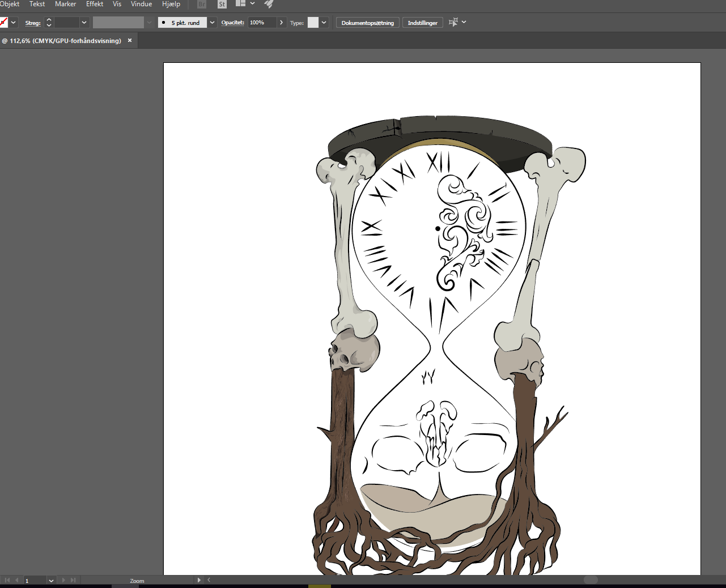Open Adobe Stock via St icon

coord(222,4)
